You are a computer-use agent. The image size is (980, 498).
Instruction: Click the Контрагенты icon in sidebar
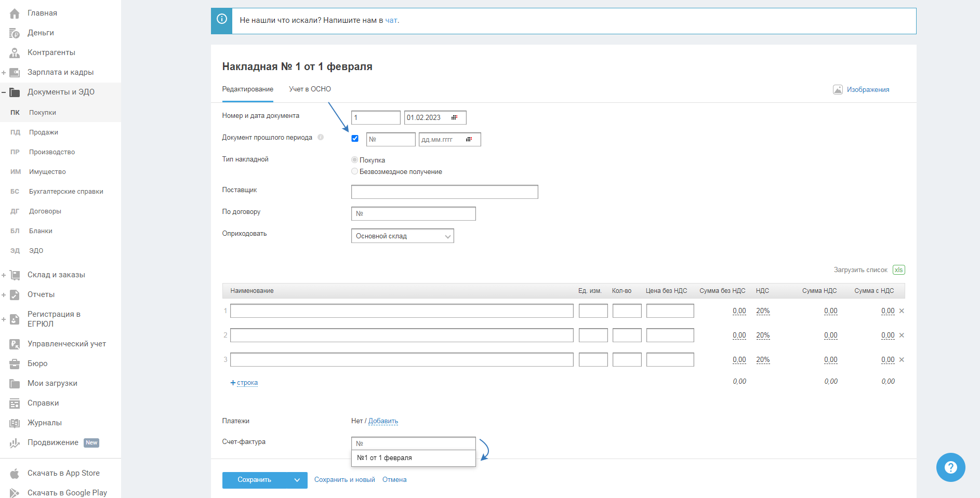15,53
